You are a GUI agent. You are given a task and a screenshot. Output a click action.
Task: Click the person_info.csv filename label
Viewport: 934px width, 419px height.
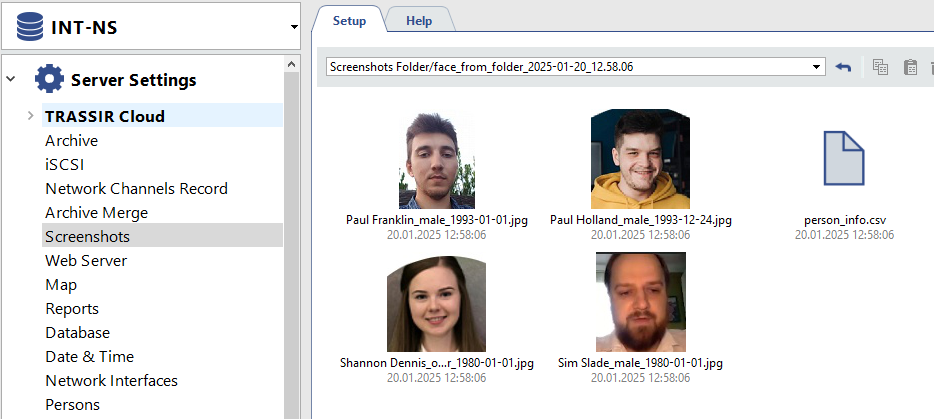pyautogui.click(x=845, y=220)
